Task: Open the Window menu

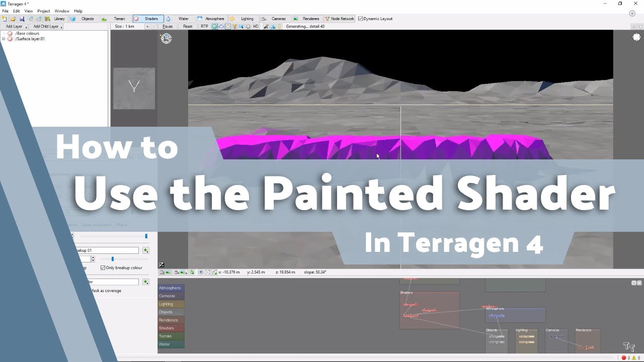Action: (x=62, y=11)
